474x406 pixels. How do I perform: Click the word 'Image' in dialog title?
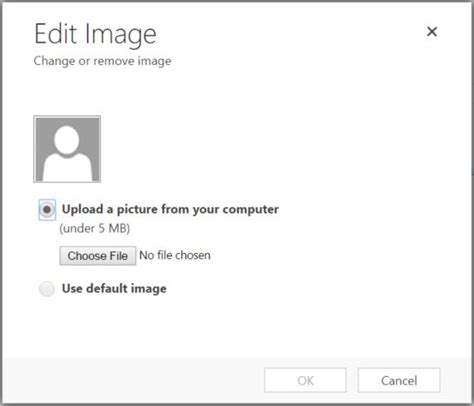click(121, 34)
